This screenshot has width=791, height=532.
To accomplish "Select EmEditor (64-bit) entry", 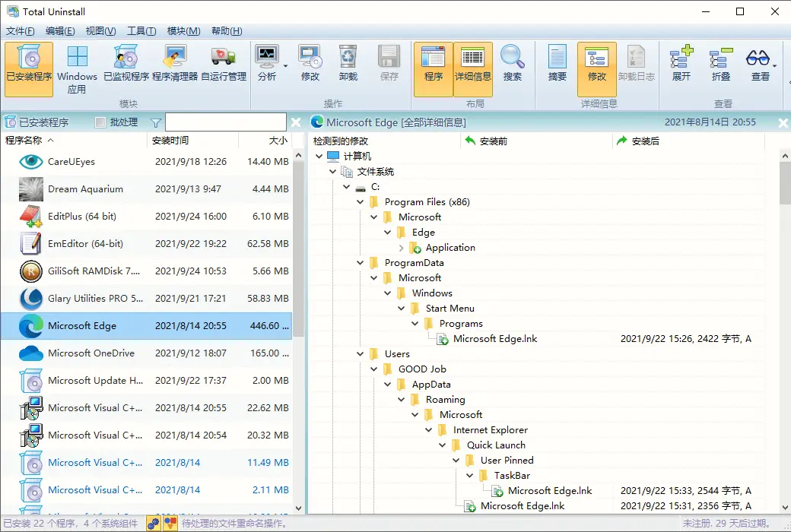I will point(146,243).
